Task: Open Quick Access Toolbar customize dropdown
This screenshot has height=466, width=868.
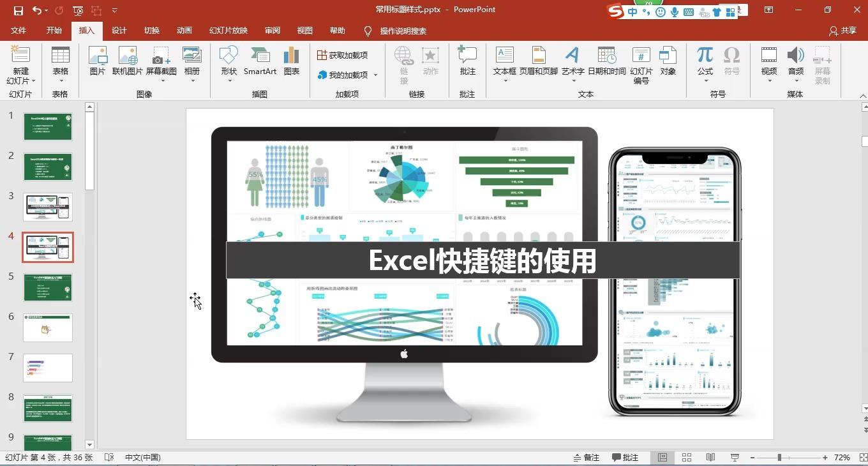Action: [x=114, y=10]
